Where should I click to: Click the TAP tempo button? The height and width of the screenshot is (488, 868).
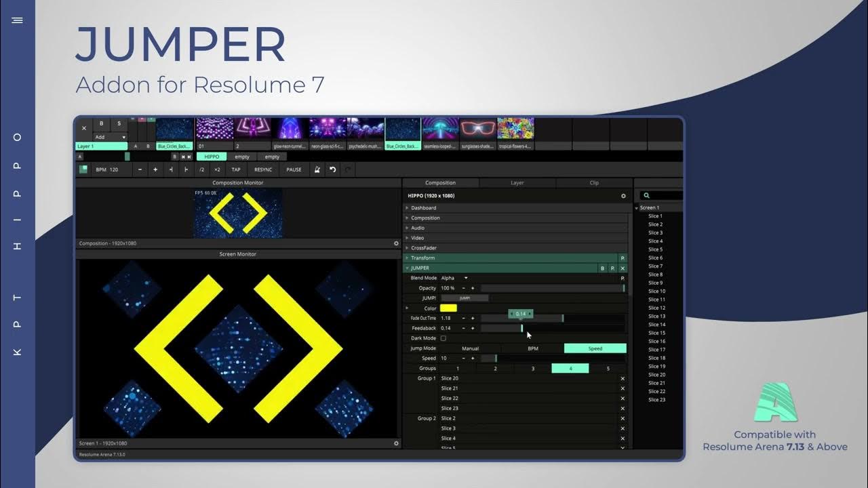[x=236, y=169]
